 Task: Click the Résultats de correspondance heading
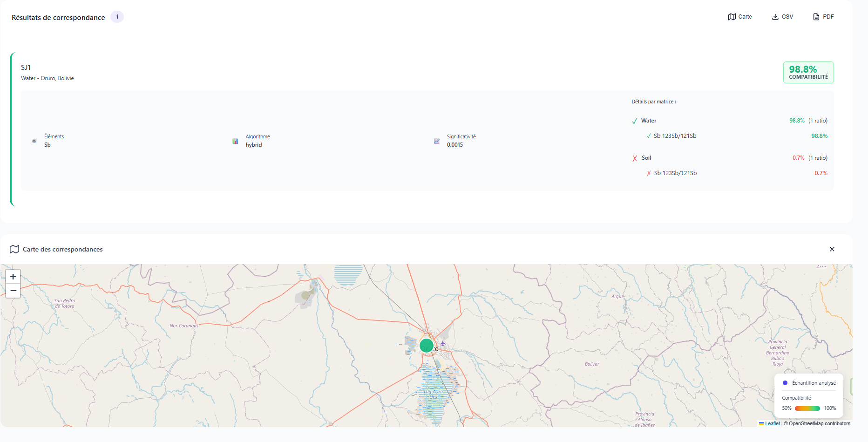tap(58, 17)
